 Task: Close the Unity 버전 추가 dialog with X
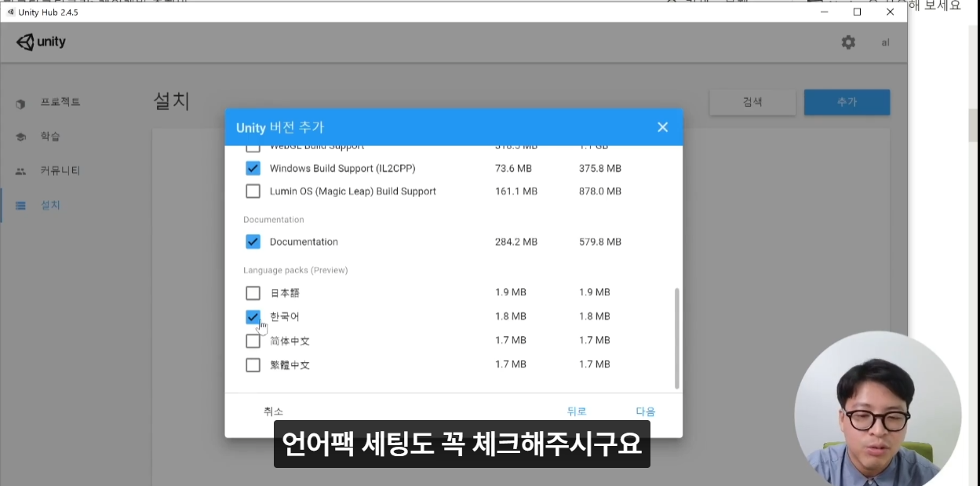click(x=663, y=127)
